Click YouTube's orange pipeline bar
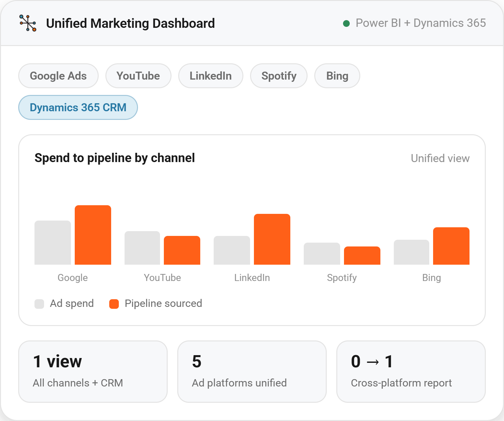Screen dimensions: 504x421 click(182, 250)
